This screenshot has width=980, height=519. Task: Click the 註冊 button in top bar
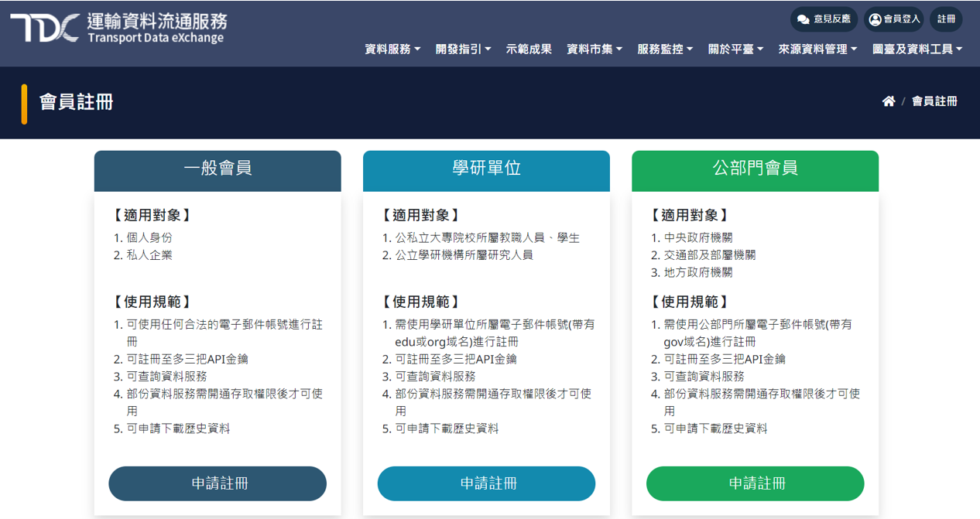[x=946, y=19]
